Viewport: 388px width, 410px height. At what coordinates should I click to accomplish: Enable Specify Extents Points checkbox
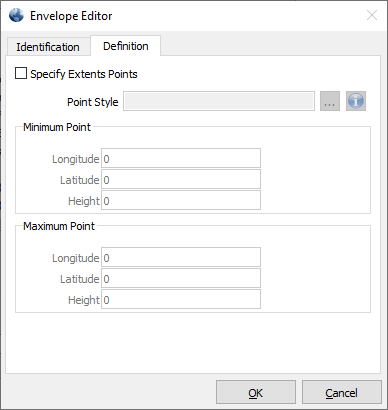(21, 73)
